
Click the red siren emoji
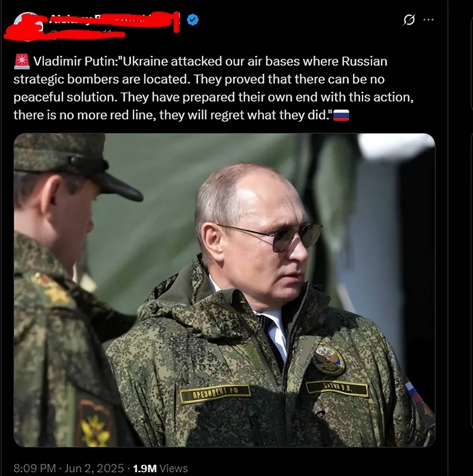[x=22, y=61]
